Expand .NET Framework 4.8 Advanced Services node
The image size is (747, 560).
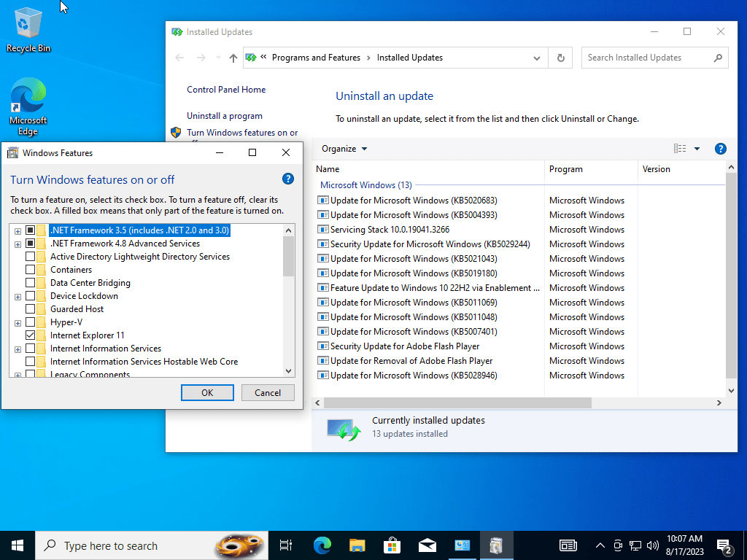tap(18, 244)
